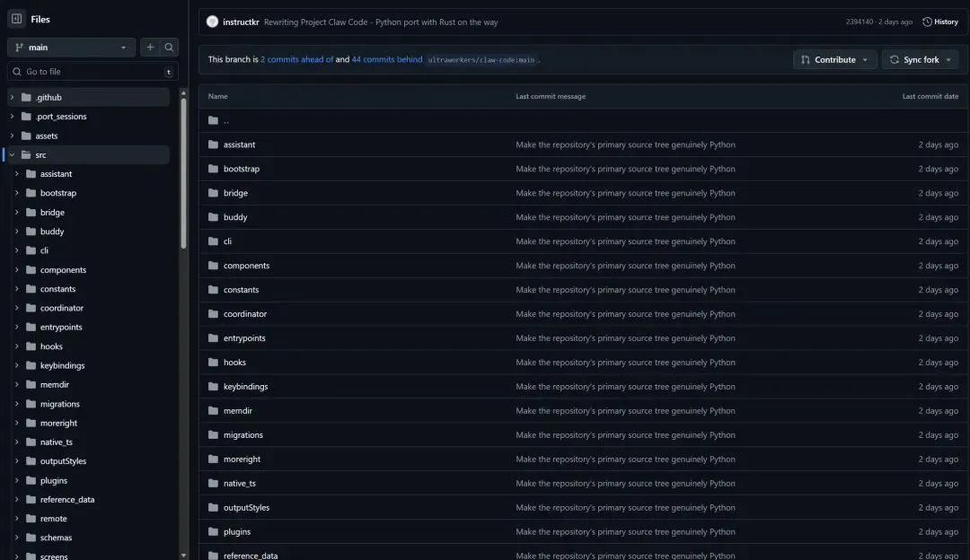Click the folder icon of the memdir row

coord(214,410)
